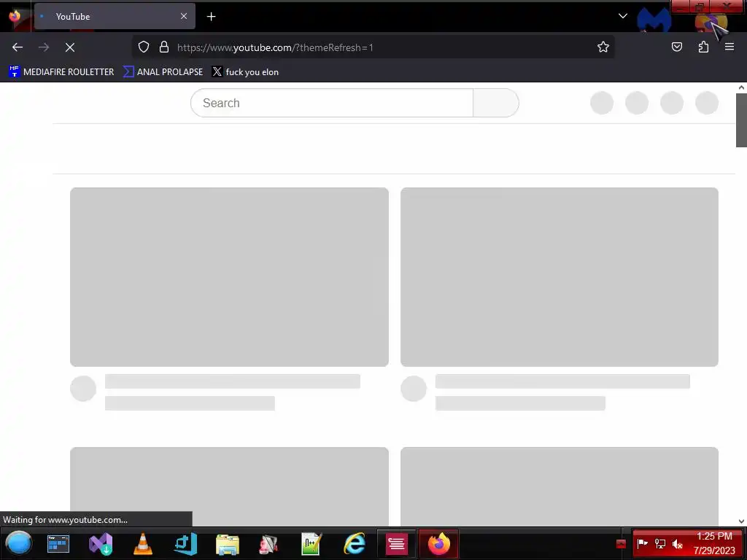
Task: Open the X bookmark in toolbar
Action: point(245,72)
